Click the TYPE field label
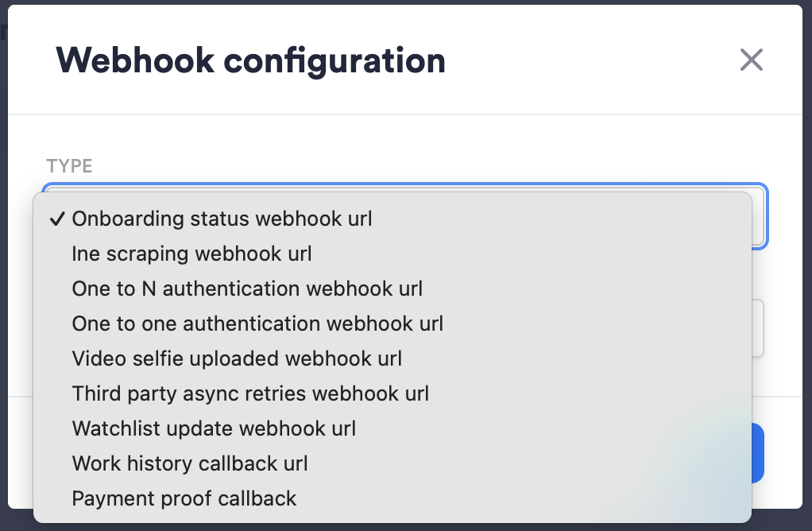The height and width of the screenshot is (531, 812). (69, 166)
